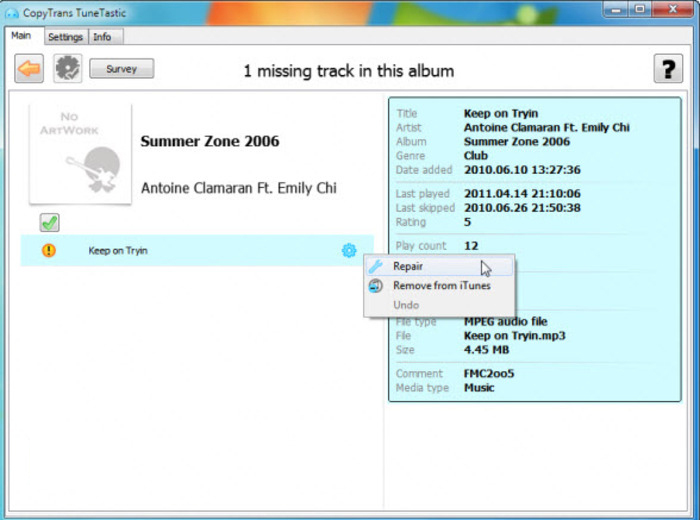Close the CopyTrans TuneTastic window
The height and width of the screenshot is (520, 700).
coord(673,9)
